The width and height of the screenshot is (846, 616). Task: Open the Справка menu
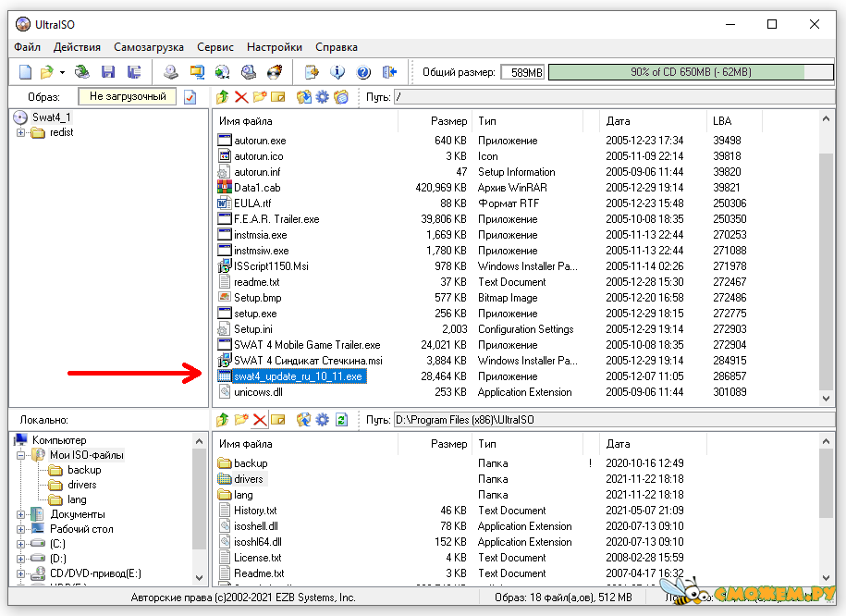point(337,47)
